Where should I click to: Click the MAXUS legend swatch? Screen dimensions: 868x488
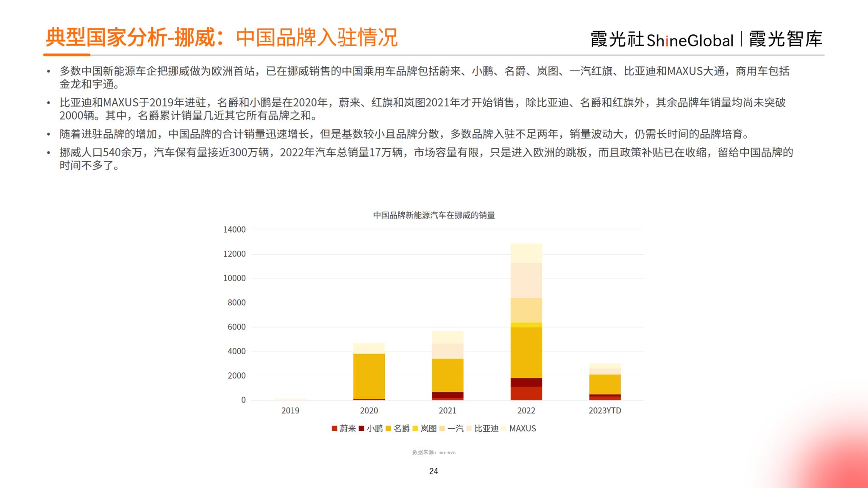[504, 429]
